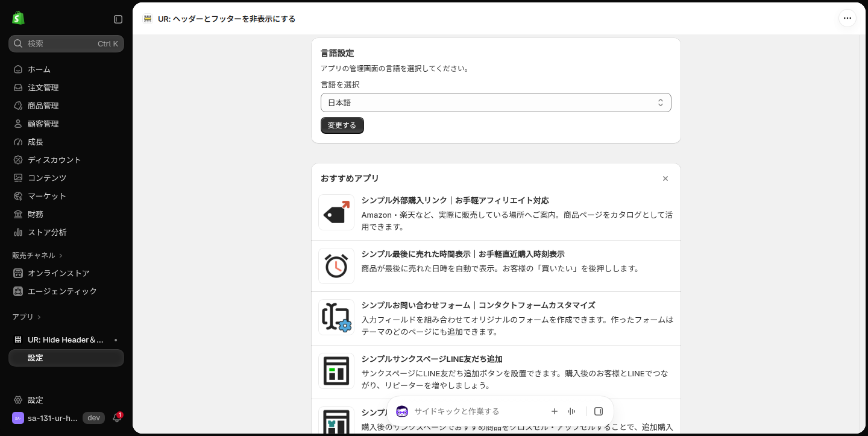Open the three-dot more actions menu
Image resolution: width=868 pixels, height=436 pixels.
(848, 18)
